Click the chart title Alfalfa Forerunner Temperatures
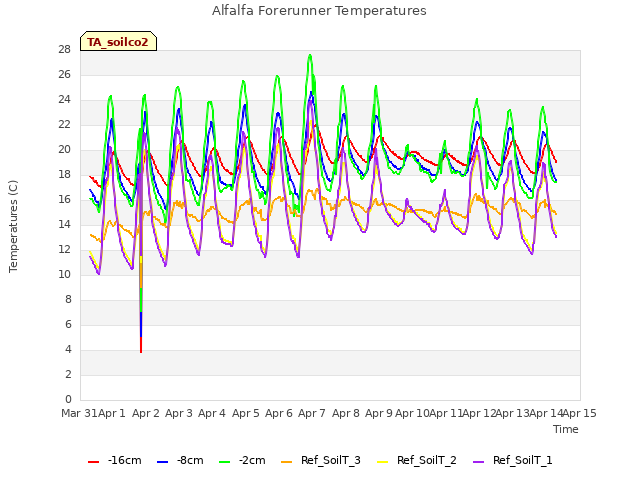Screen dimensions: 640x480 [x=319, y=11]
